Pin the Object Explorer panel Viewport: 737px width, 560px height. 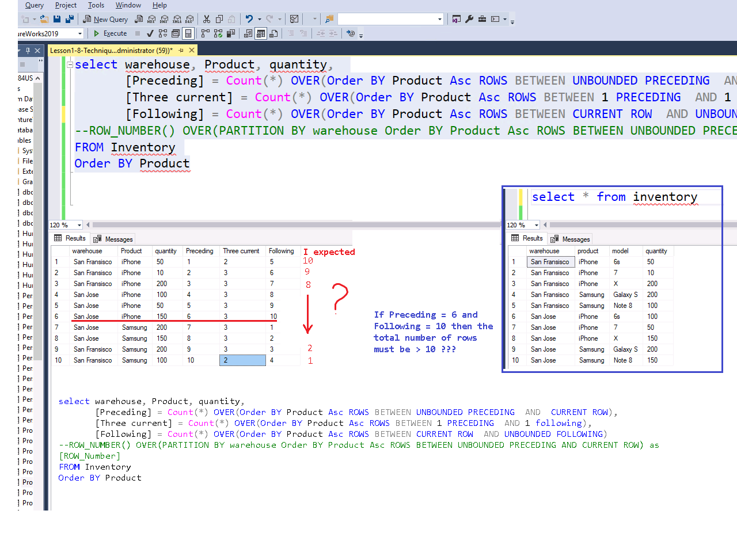[28, 51]
